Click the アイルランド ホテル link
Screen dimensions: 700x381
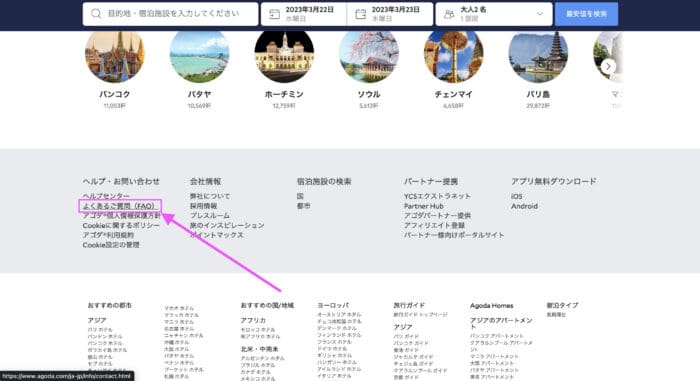pyautogui.click(x=339, y=369)
